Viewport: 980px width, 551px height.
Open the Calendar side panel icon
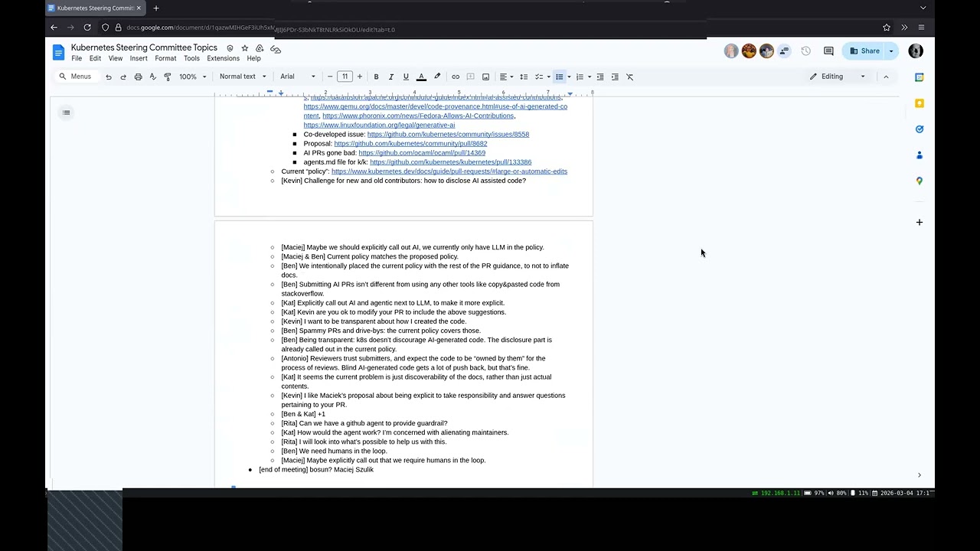coord(920,77)
